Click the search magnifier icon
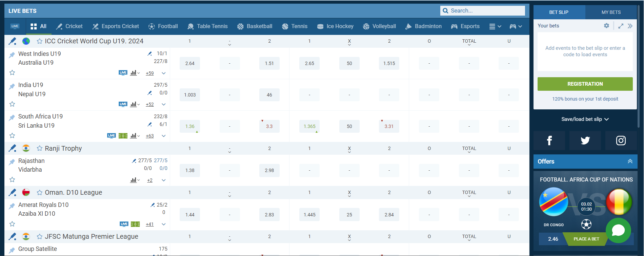This screenshot has height=256, width=644. [445, 11]
